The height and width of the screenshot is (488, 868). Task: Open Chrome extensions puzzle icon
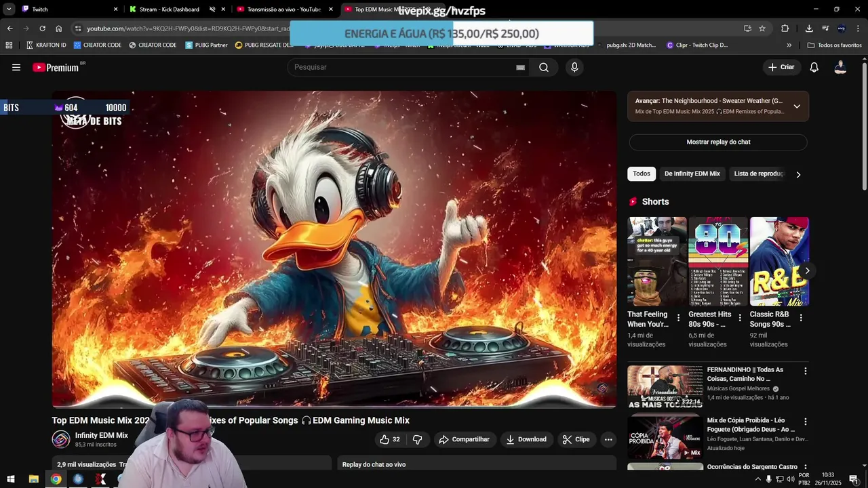coord(785,28)
